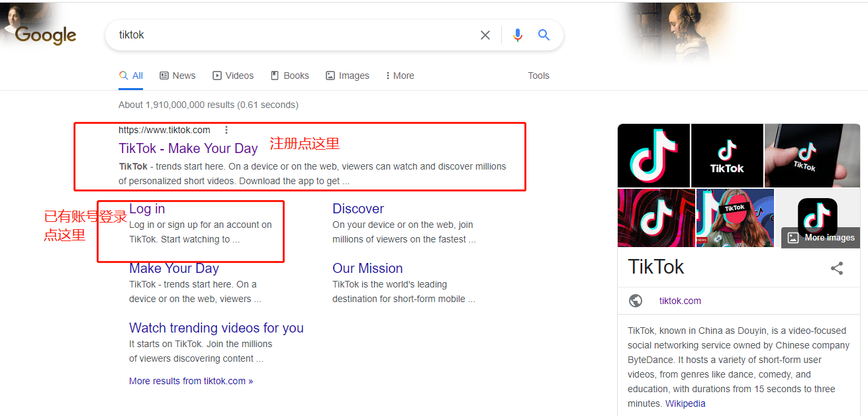The image size is (868, 416).
Task: Open thumbnail of phone showing TikTok
Action: (x=812, y=155)
